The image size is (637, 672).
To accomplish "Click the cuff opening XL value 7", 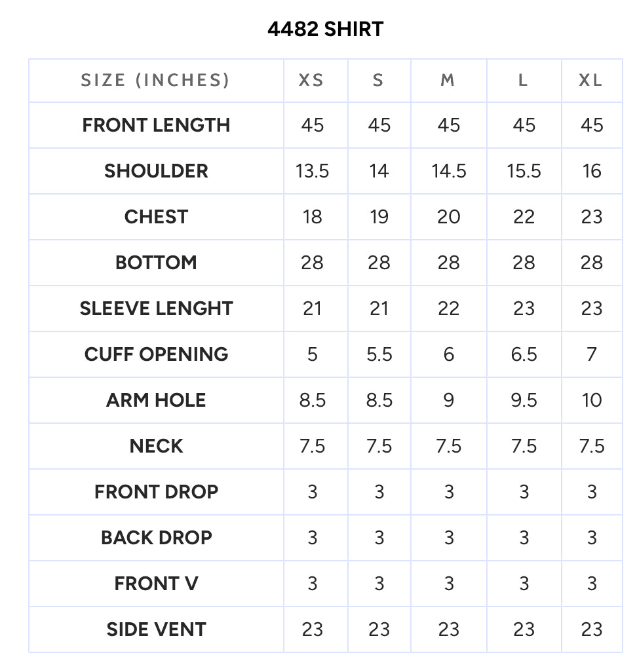I will (x=592, y=354).
